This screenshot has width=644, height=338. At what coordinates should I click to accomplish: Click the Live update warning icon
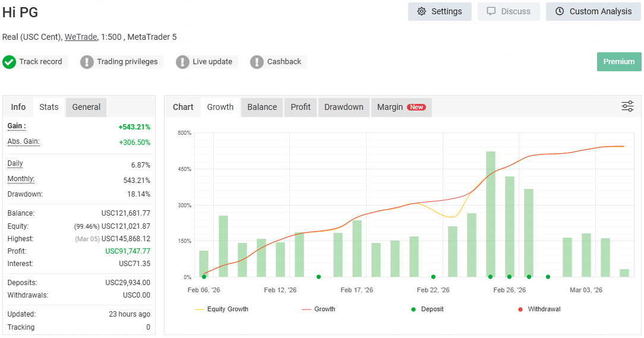click(x=182, y=62)
